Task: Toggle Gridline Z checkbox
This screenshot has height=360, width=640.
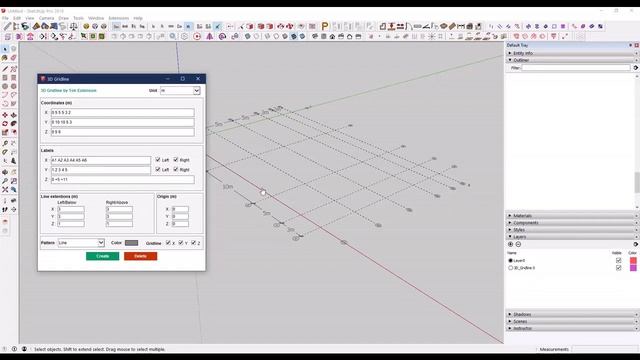Action: [193, 242]
